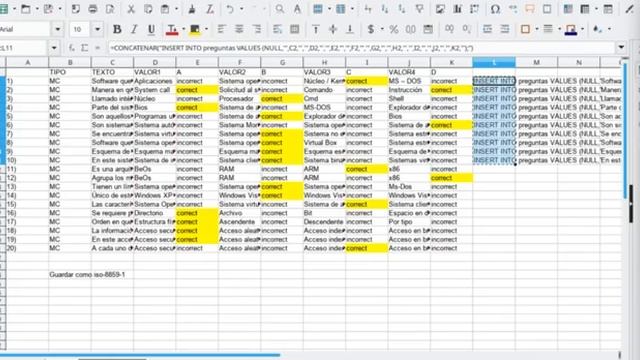
Task: Open Freeze Rows and Columns dropdown arrow
Action: click(596, 9)
